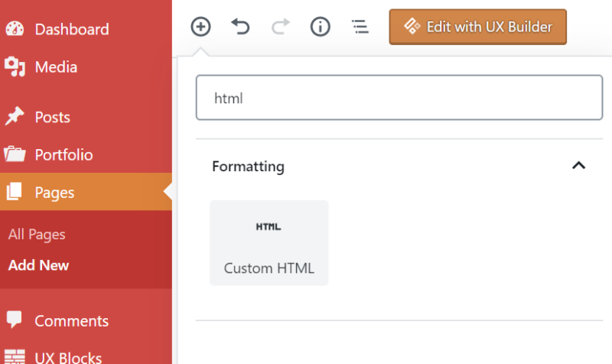The height and width of the screenshot is (364, 612).
Task: Open the block navigation list icon
Action: tap(360, 27)
